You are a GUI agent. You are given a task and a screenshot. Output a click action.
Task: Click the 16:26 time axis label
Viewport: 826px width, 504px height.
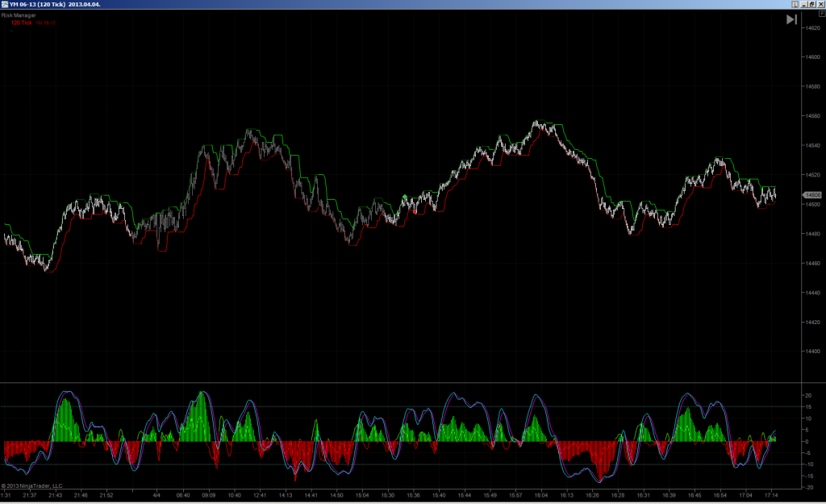(x=592, y=495)
